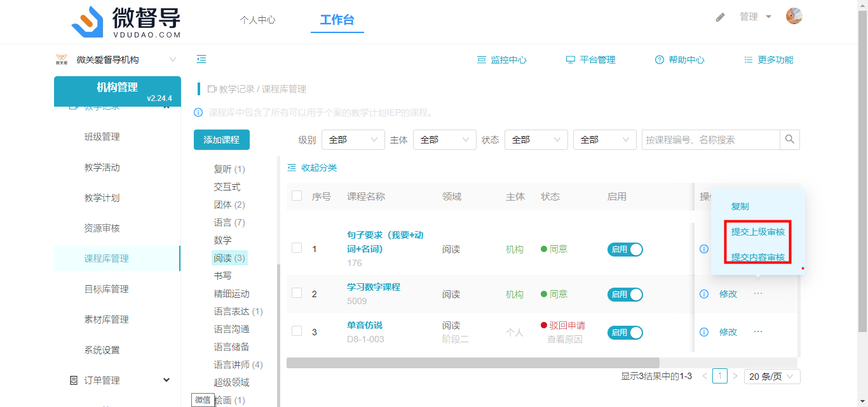Select page 1 in pagination
This screenshot has width=868, height=407.
pyautogui.click(x=719, y=377)
